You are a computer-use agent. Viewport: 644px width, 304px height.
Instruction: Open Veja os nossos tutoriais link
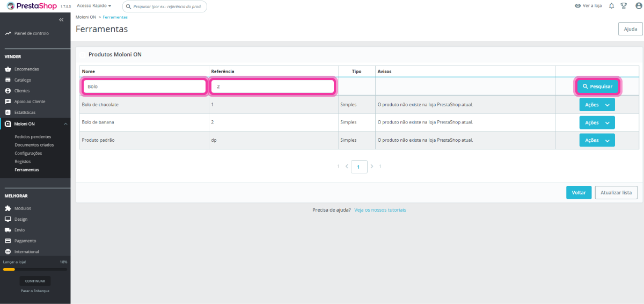click(380, 210)
